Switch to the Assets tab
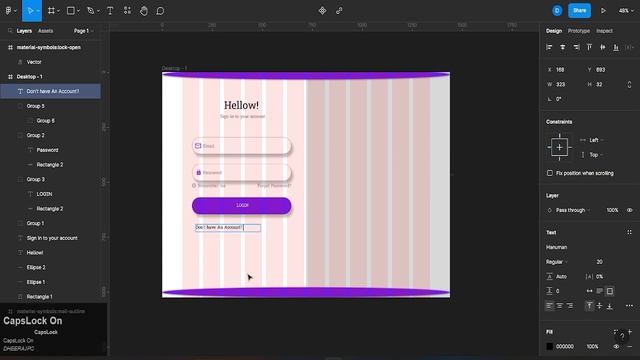This screenshot has width=640, height=360. pos(45,31)
